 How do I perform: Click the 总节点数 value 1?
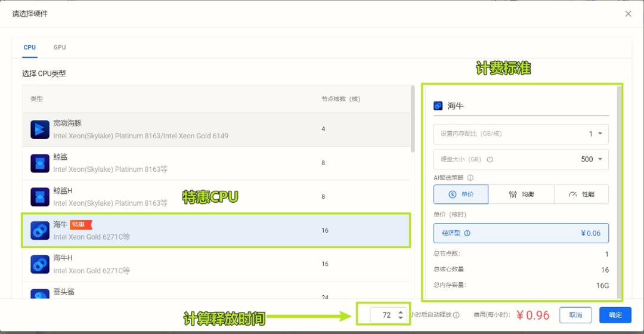[606, 254]
